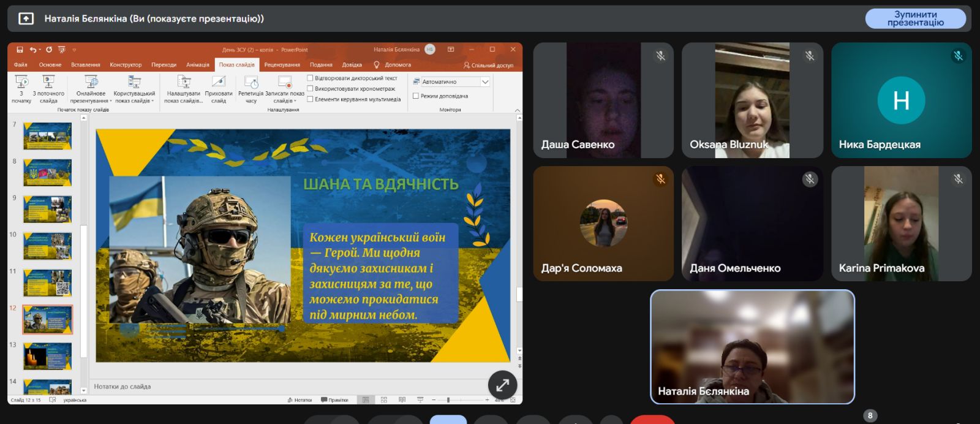
Task: Expand shared presentation with fullscreen arrow icon
Action: coord(502,385)
